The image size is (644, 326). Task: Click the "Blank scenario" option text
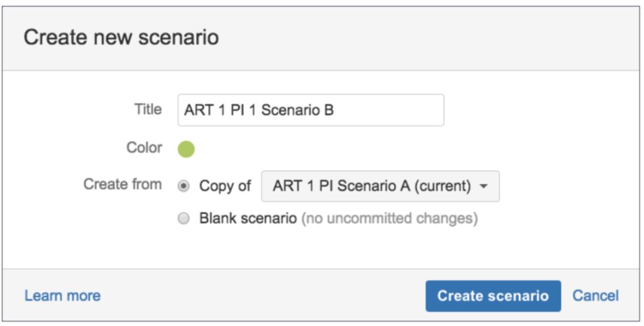247,219
